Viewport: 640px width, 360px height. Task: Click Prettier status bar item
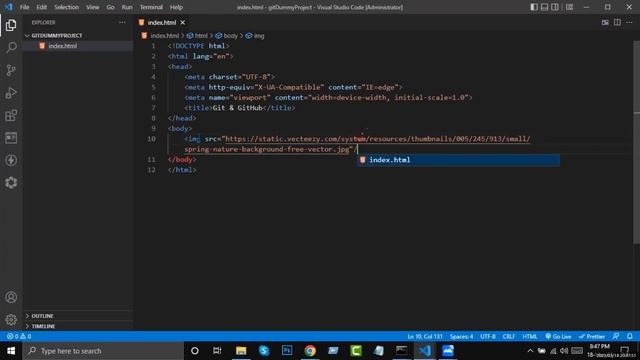point(592,336)
